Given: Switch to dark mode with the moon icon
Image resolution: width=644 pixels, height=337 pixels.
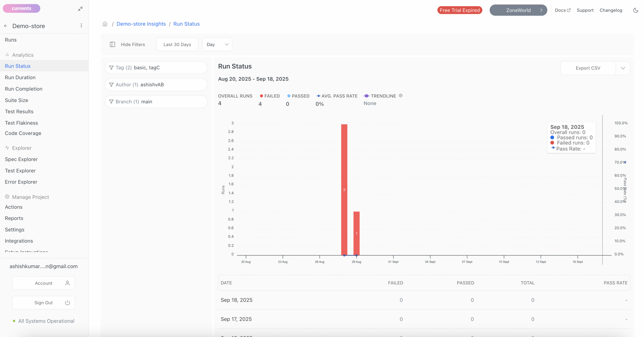Looking at the screenshot, I should [x=636, y=10].
